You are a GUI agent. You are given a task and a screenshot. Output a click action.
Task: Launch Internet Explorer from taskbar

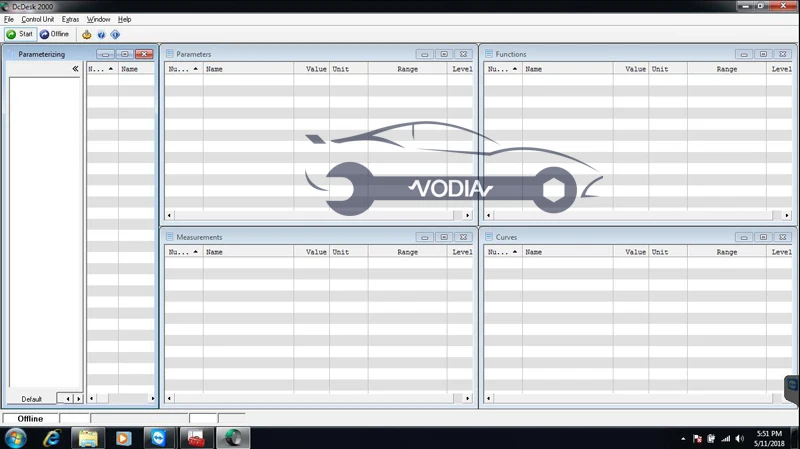pyautogui.click(x=52, y=438)
